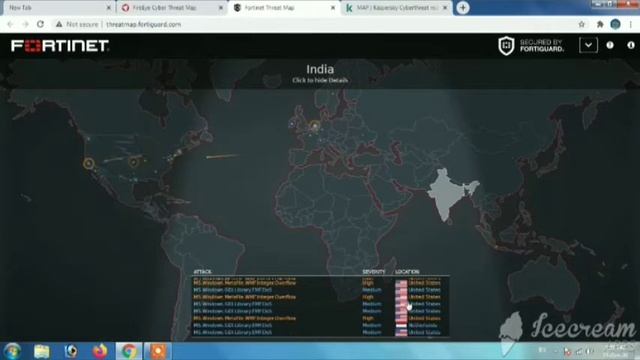Click the attack circle marker over Europe
640x360 pixels.
pyautogui.click(x=314, y=126)
